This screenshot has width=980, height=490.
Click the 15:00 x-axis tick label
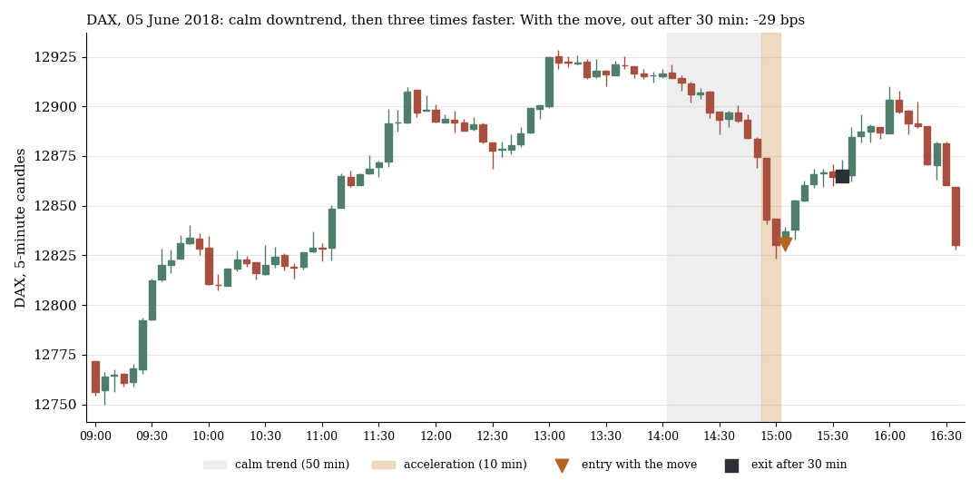(x=776, y=435)
